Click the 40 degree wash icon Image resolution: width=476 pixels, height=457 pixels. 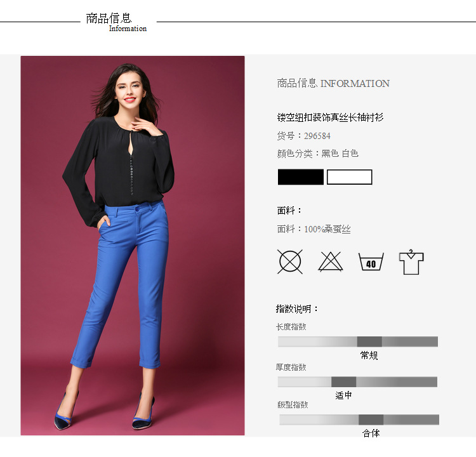(x=371, y=262)
